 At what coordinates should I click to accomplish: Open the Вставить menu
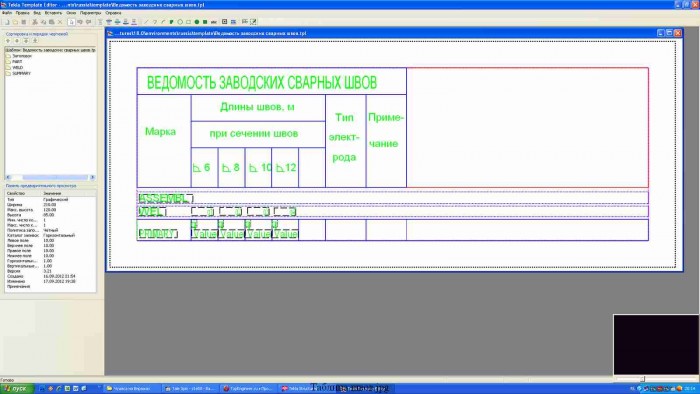[x=53, y=13]
